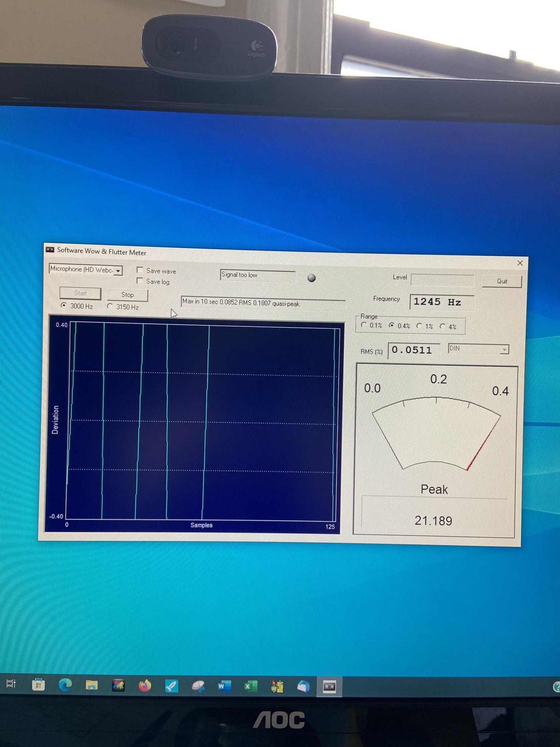The image size is (560, 747).
Task: Launch Microsoft Edge from the taskbar
Action: [x=65, y=685]
